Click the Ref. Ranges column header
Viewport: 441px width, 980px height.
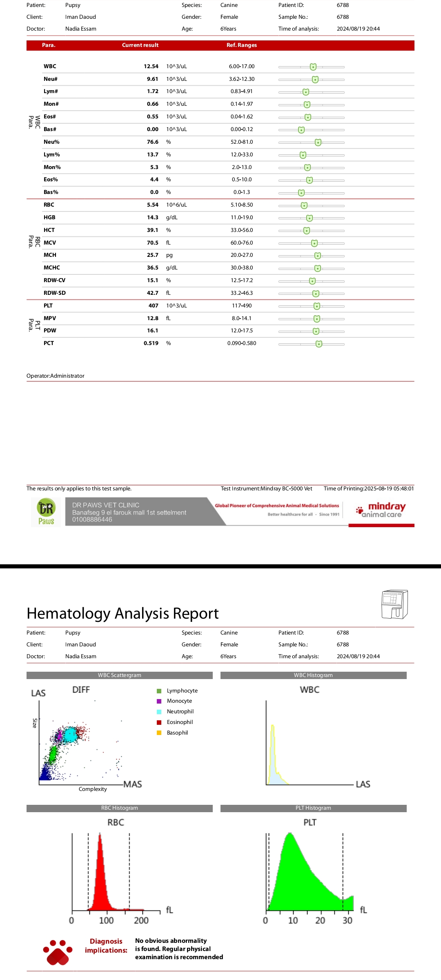pyautogui.click(x=241, y=45)
